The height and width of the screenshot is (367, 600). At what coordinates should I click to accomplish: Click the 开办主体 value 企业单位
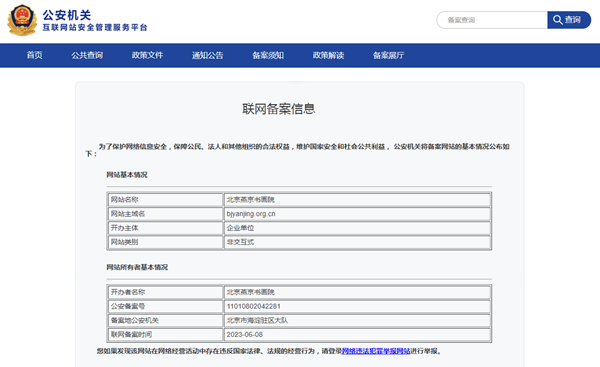[240, 228]
